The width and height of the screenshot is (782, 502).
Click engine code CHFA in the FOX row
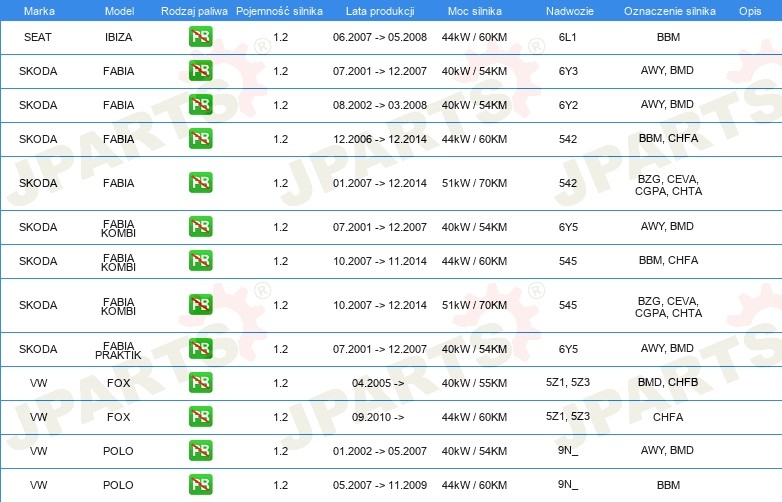pyautogui.click(x=668, y=417)
